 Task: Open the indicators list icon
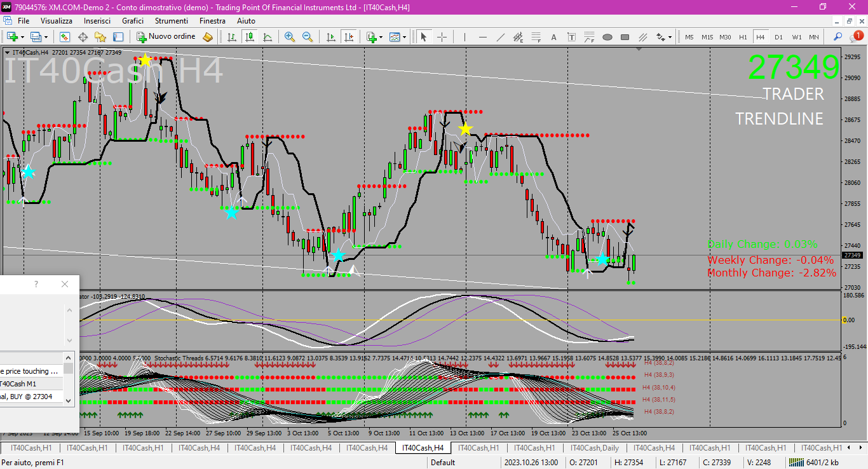pos(371,37)
